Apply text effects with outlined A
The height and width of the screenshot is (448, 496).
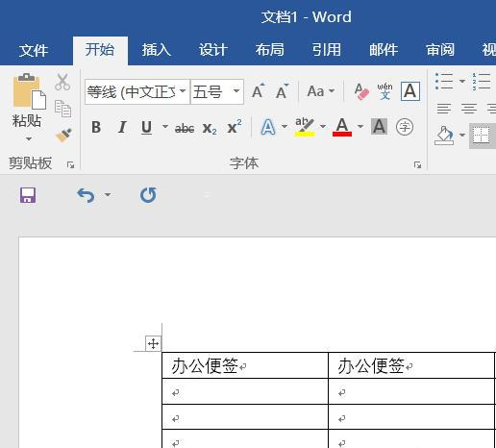coord(268,127)
